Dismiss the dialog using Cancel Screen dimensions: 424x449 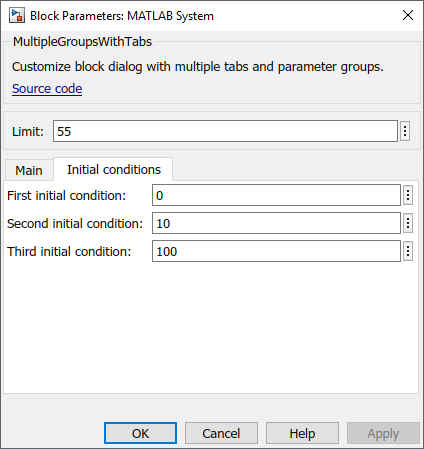pos(221,433)
